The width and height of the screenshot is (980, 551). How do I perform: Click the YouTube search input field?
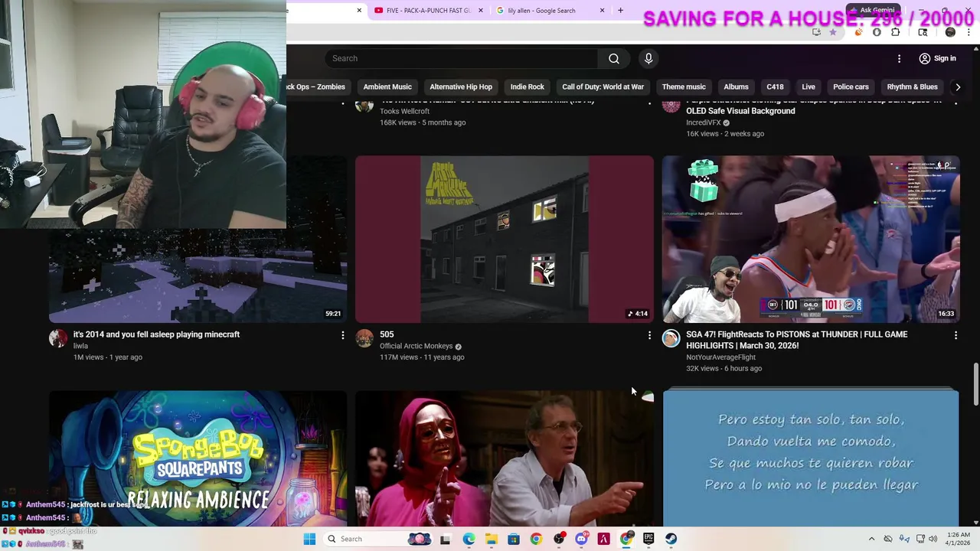[462, 58]
